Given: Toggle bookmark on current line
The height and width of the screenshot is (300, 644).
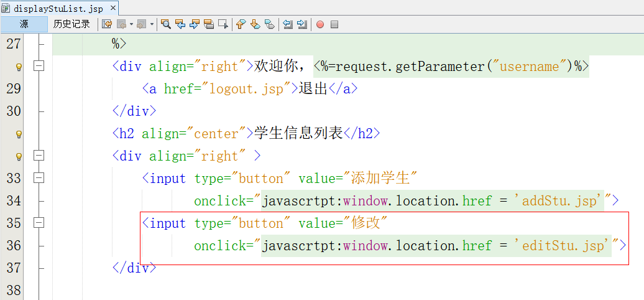Looking at the screenshot, I should pyautogui.click(x=269, y=25).
